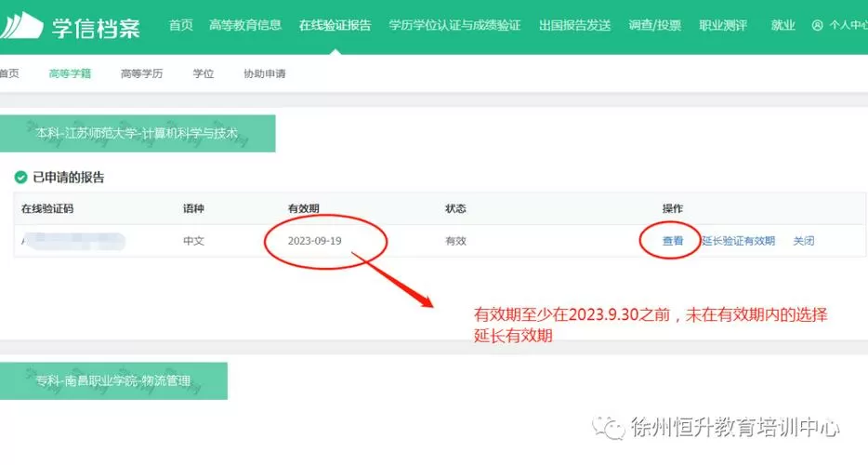Click the 个人中心 user icon
868x465 pixels.
(x=817, y=25)
